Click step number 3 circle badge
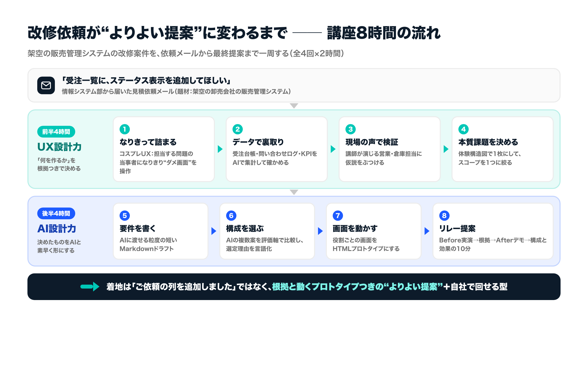 [351, 129]
